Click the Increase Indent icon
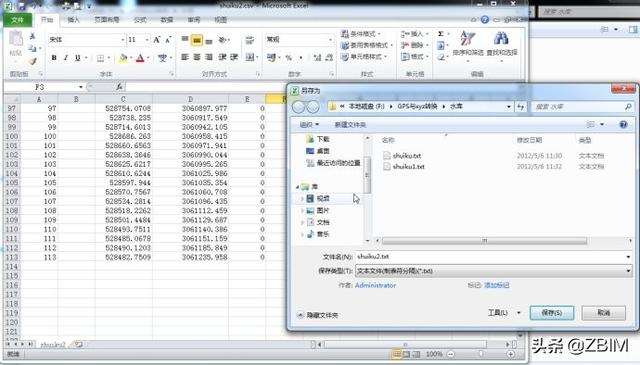This screenshot has width=640, height=365. pos(234,57)
